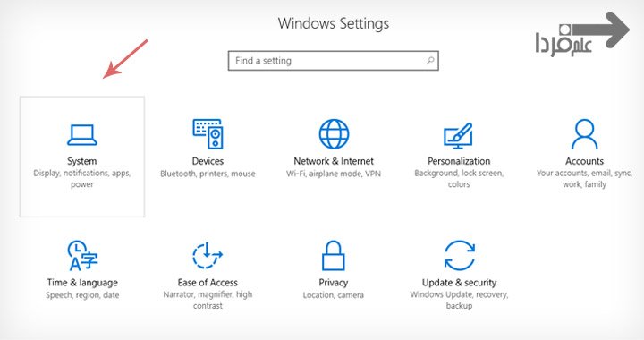This screenshot has width=644, height=340.
Task: Click the Network & Internet label
Action: point(334,161)
